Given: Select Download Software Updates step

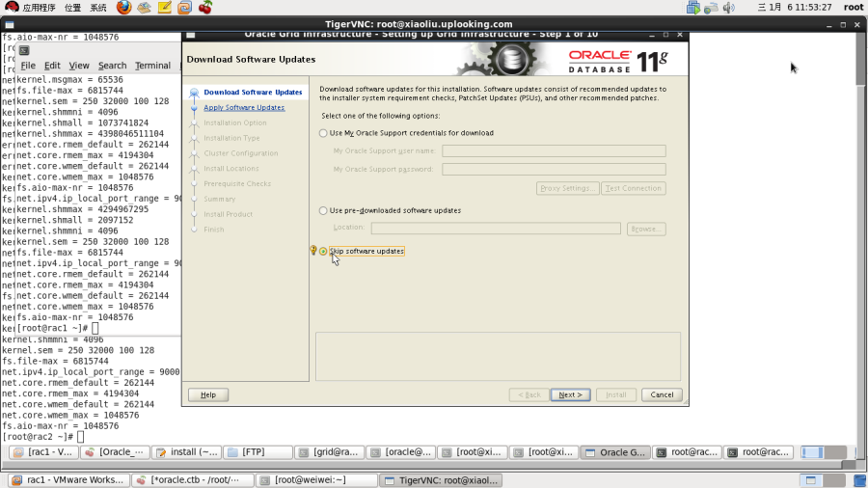Looking at the screenshot, I should click(x=253, y=93).
